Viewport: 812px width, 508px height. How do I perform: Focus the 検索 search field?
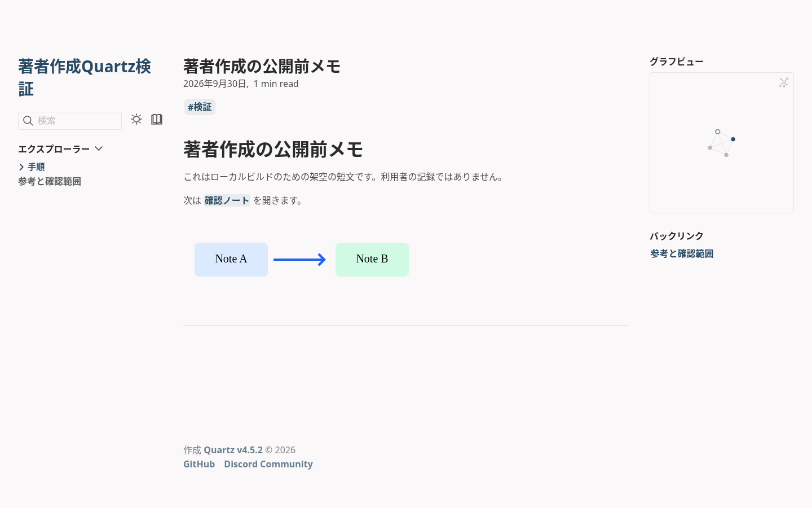point(70,121)
